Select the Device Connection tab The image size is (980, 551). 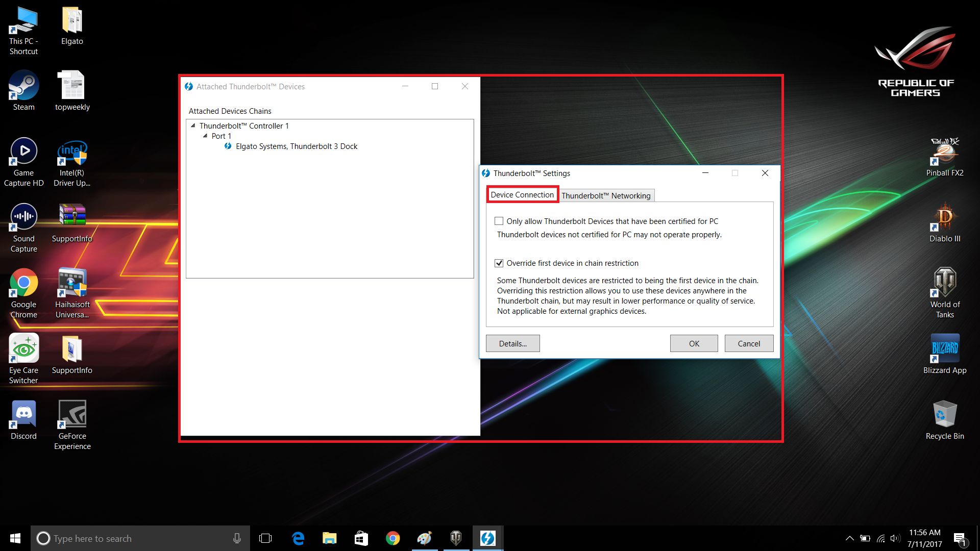pos(522,195)
